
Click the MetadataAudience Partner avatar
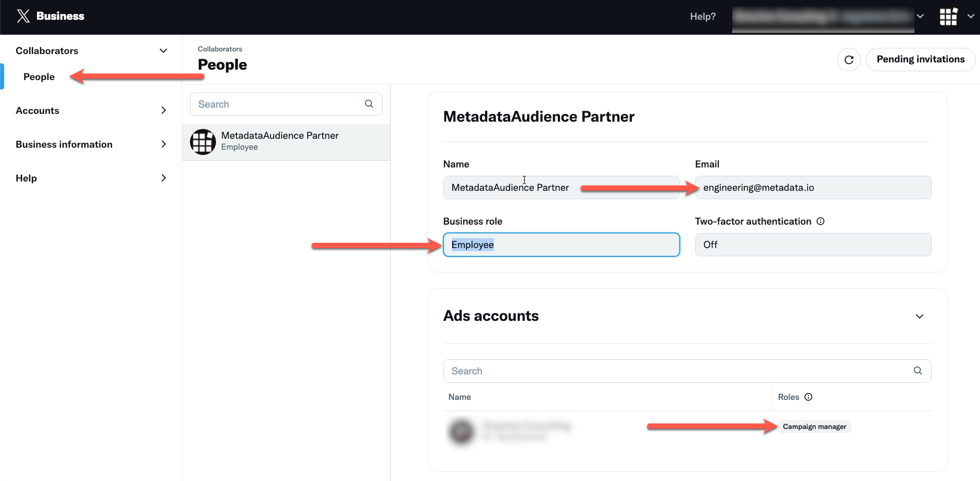(203, 142)
